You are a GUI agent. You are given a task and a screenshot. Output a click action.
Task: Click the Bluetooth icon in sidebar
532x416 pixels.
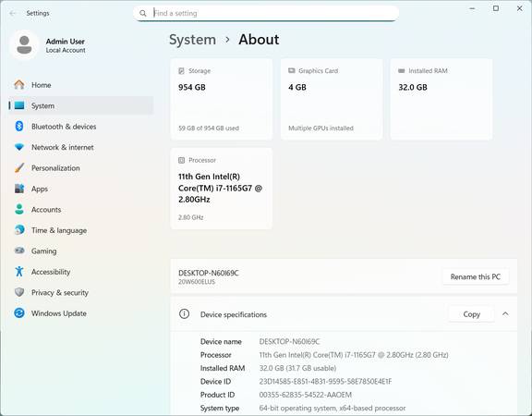pos(19,127)
